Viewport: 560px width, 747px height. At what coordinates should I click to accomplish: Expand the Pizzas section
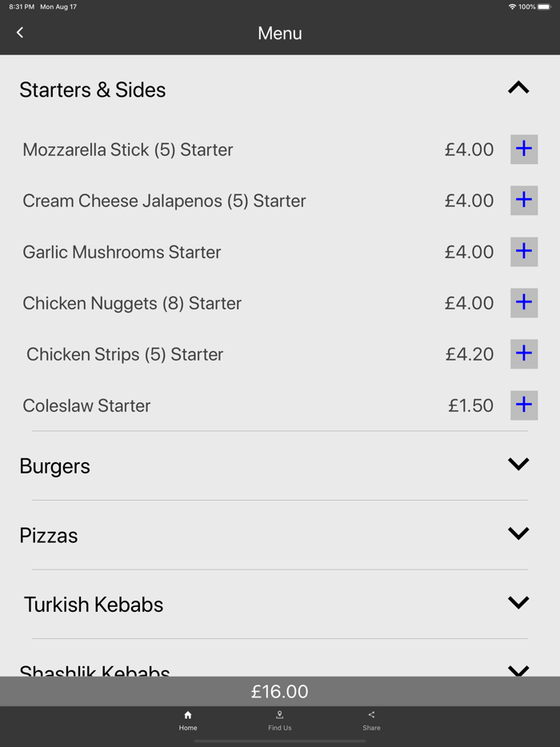point(518,533)
